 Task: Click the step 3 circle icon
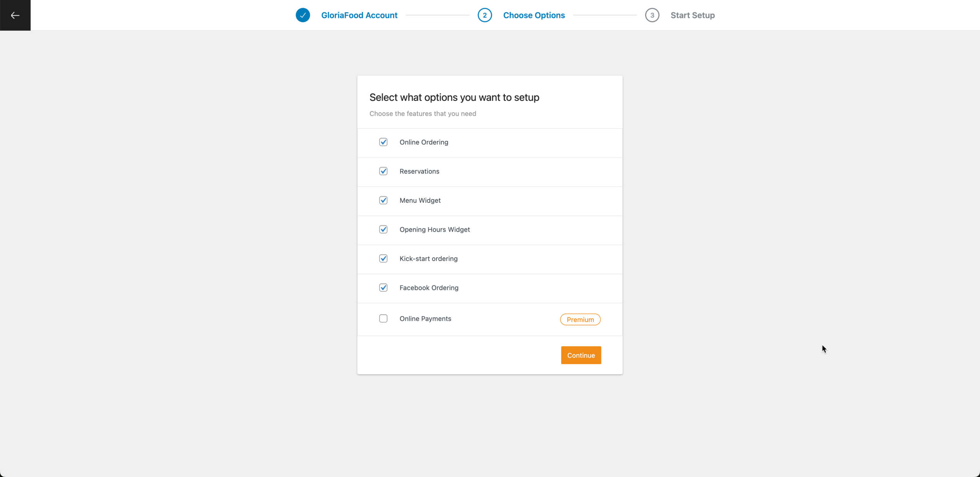point(652,15)
